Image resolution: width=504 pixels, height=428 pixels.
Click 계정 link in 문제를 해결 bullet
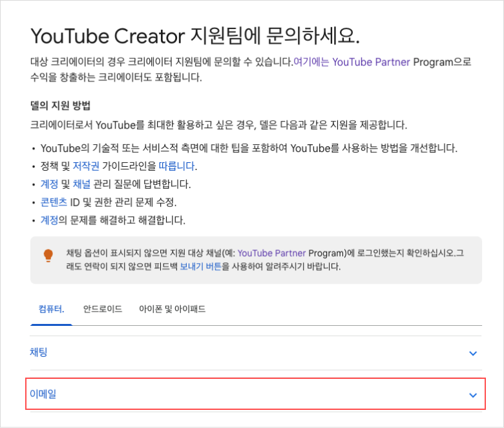pyautogui.click(x=49, y=220)
